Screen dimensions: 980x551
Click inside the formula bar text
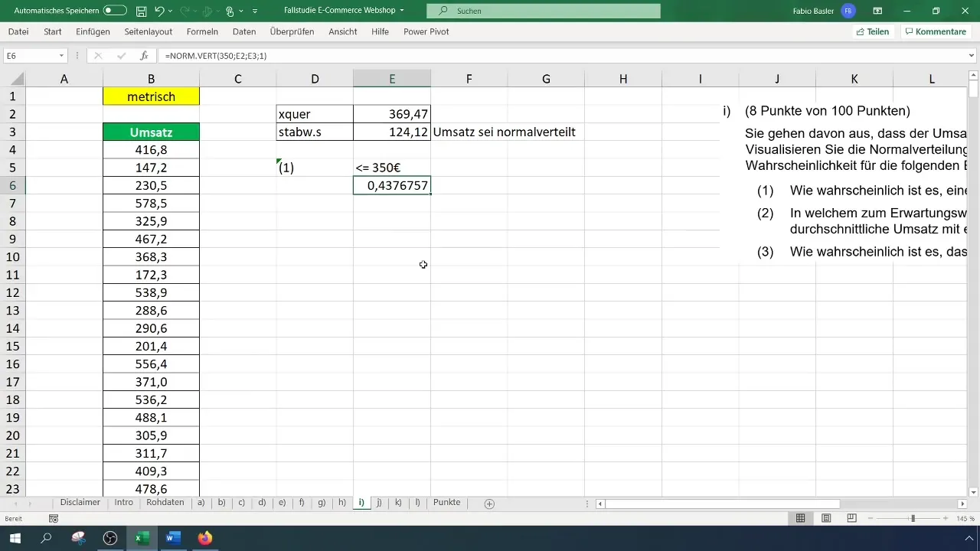216,56
